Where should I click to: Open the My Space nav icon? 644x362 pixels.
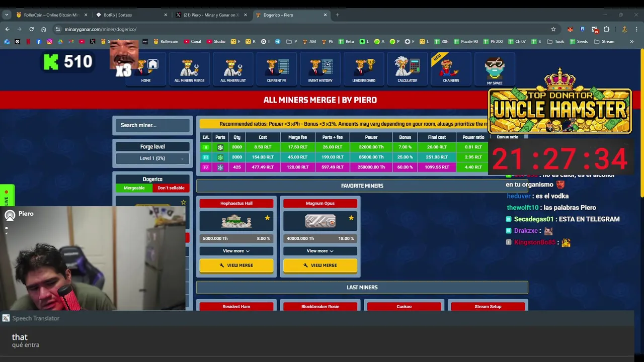click(495, 70)
